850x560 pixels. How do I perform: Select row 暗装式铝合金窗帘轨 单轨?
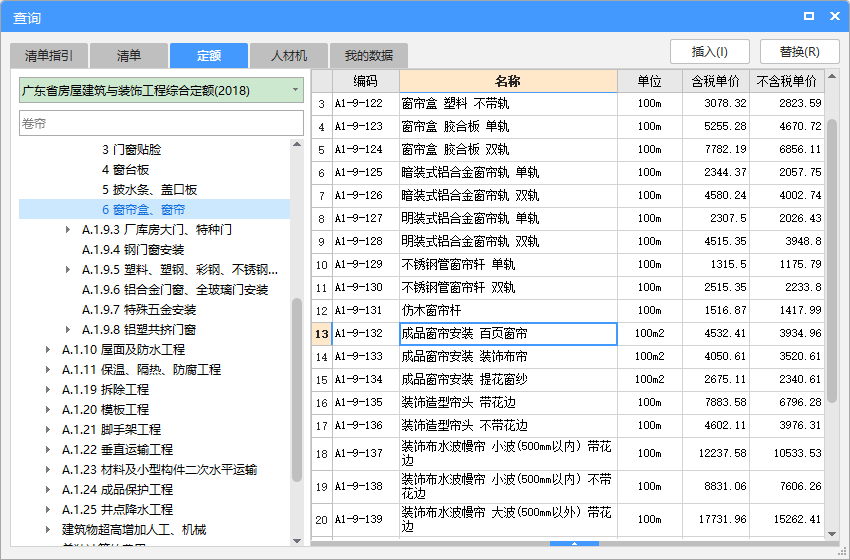(568, 172)
